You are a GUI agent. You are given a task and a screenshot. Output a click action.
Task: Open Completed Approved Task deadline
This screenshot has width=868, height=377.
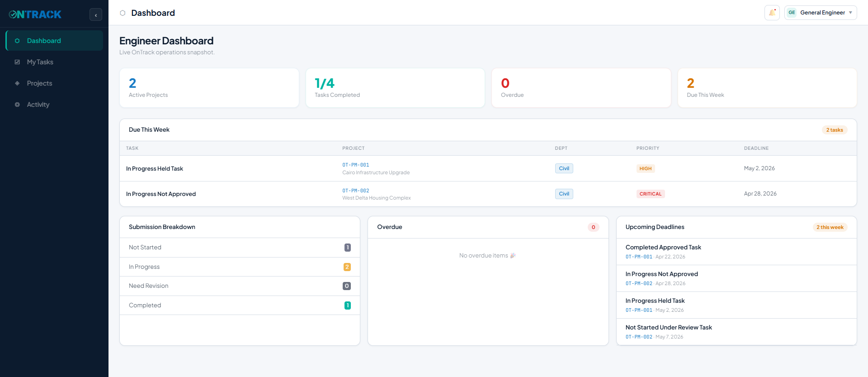coord(736,252)
